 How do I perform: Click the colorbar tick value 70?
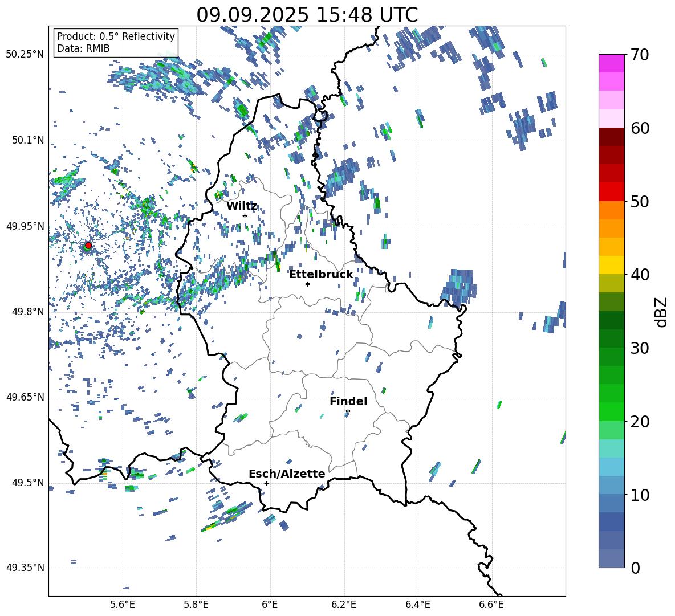coord(640,55)
